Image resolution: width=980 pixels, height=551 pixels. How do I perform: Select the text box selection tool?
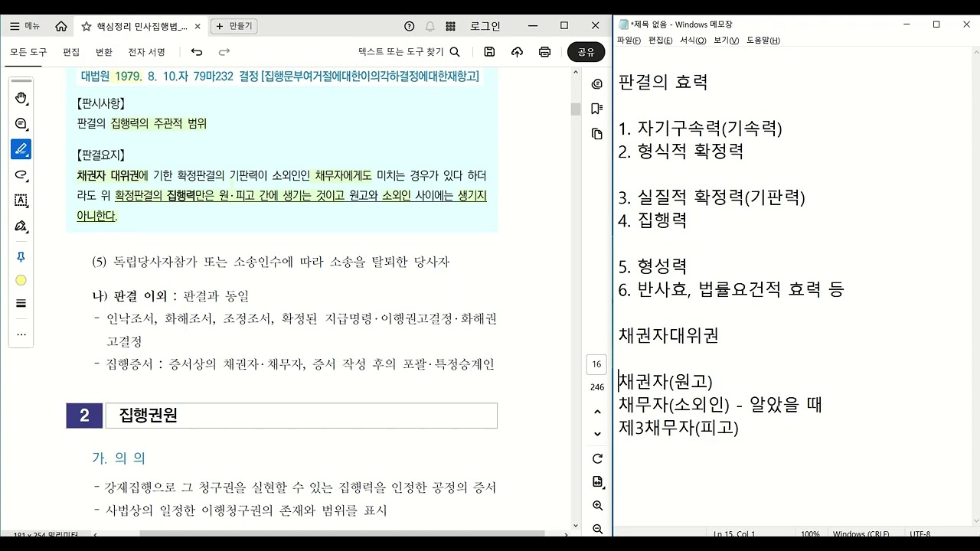[21, 201]
